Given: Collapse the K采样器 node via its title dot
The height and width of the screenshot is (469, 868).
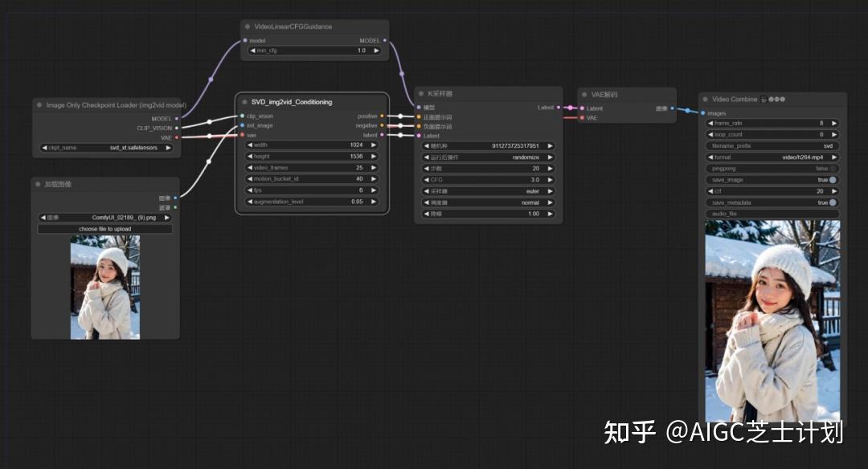Looking at the screenshot, I should coord(422,93).
